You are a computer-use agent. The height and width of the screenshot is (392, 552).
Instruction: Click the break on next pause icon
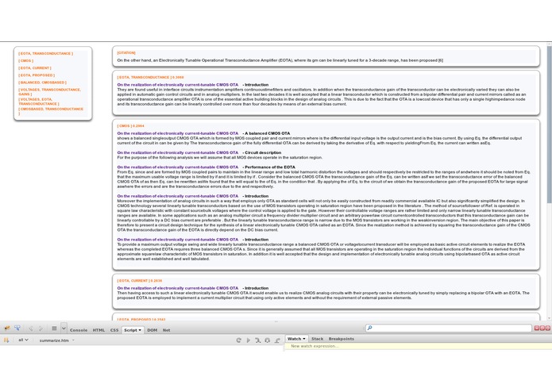(6, 340)
